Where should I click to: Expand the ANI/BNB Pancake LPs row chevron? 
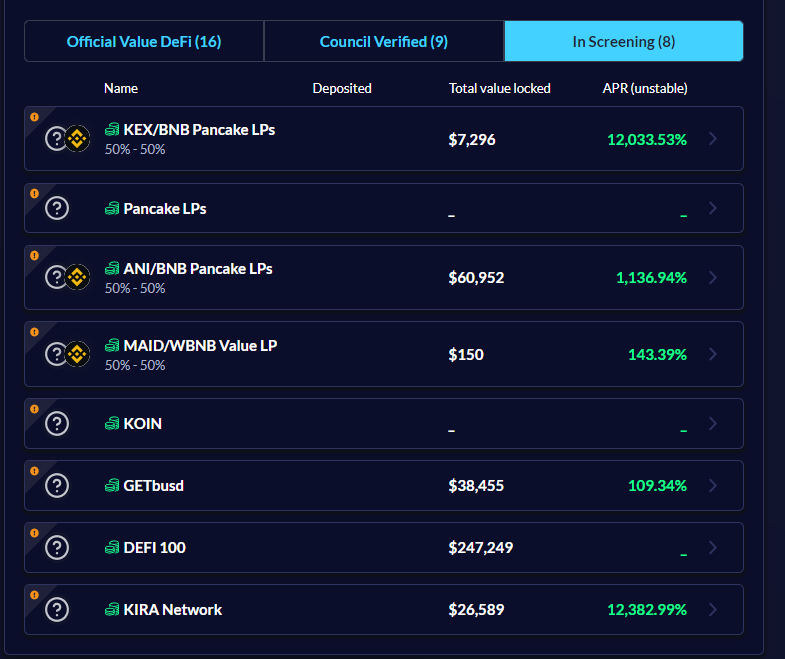tap(713, 277)
